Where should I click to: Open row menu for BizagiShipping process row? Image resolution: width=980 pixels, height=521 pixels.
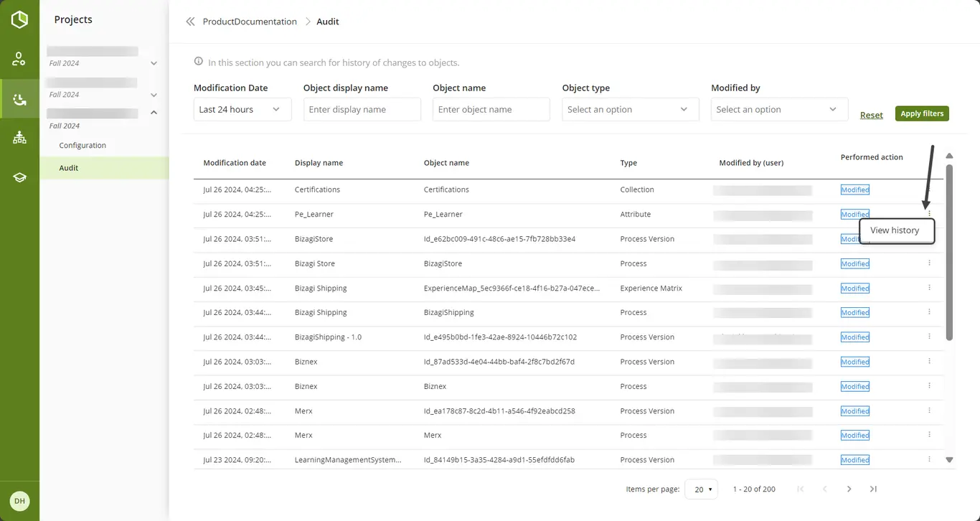tap(929, 312)
